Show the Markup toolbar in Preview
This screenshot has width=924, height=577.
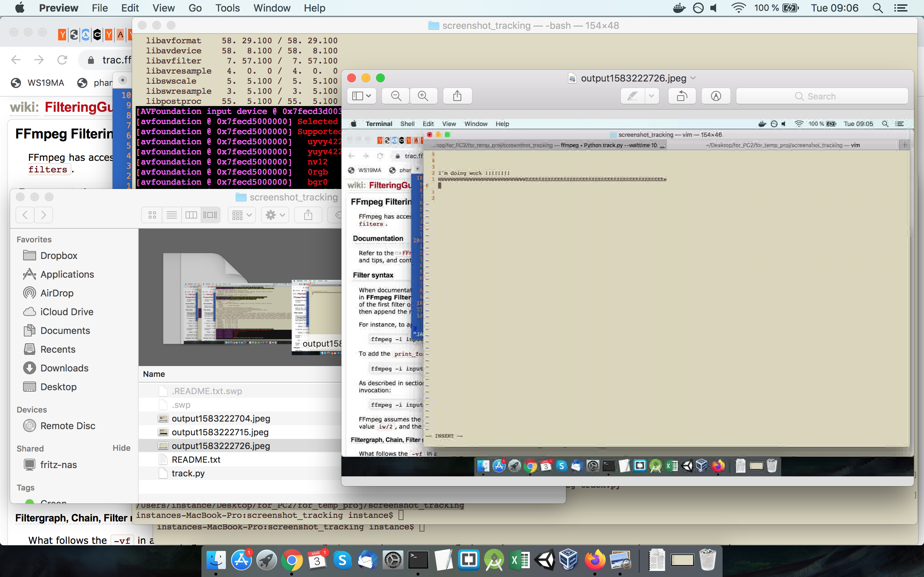[716, 96]
